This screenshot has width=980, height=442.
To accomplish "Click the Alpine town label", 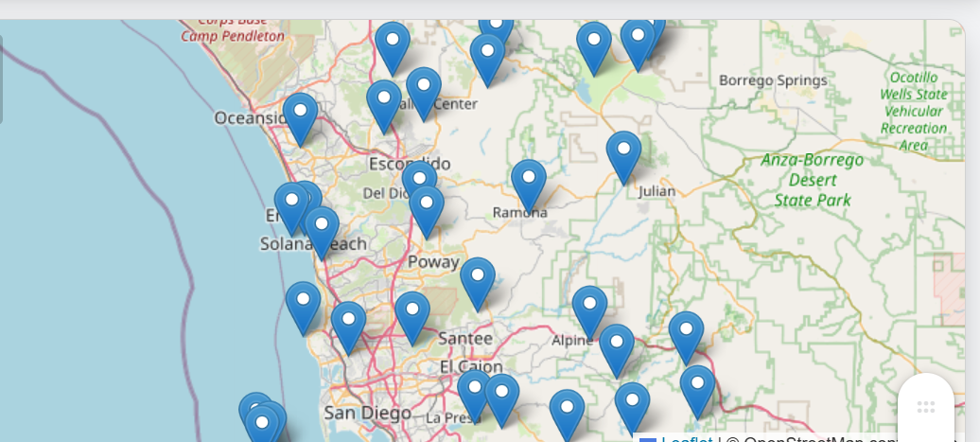I will point(572,342).
